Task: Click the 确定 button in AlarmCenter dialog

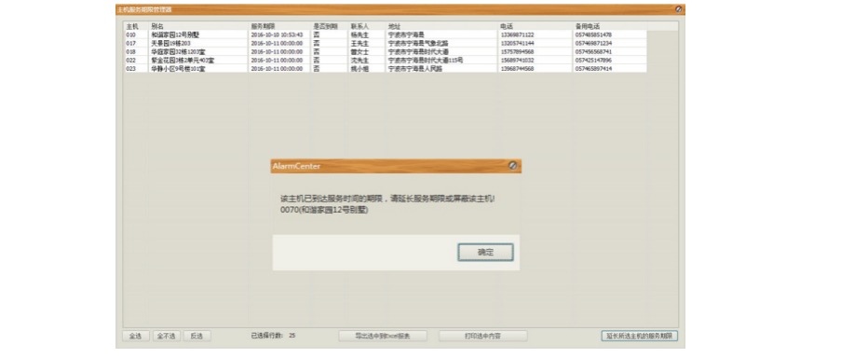Action: (x=485, y=252)
